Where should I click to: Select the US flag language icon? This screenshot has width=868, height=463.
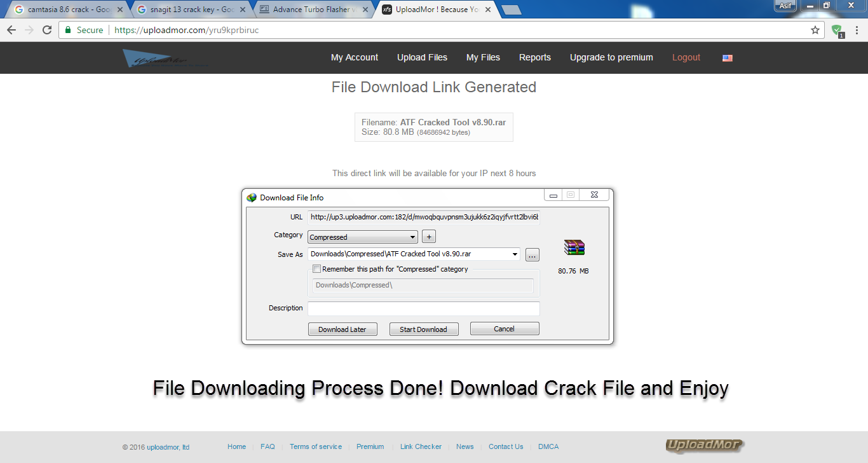click(727, 57)
